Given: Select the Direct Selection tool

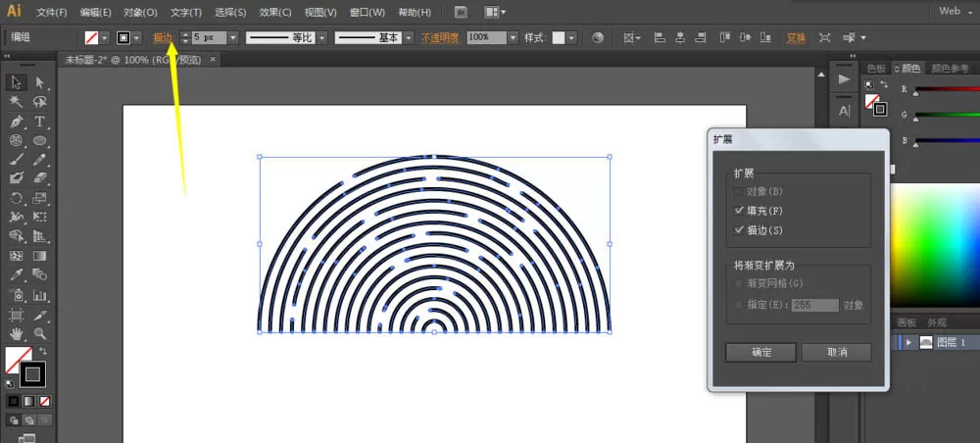Looking at the screenshot, I should 40,82.
